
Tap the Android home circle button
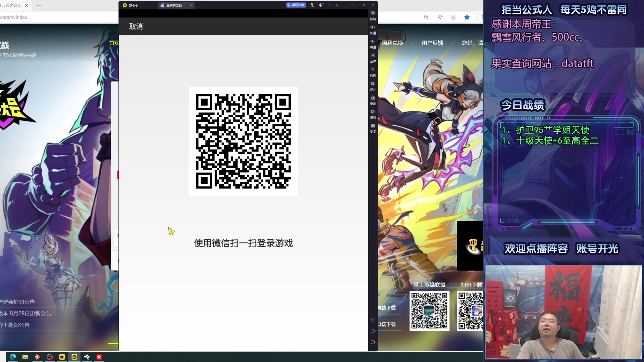click(x=373, y=331)
